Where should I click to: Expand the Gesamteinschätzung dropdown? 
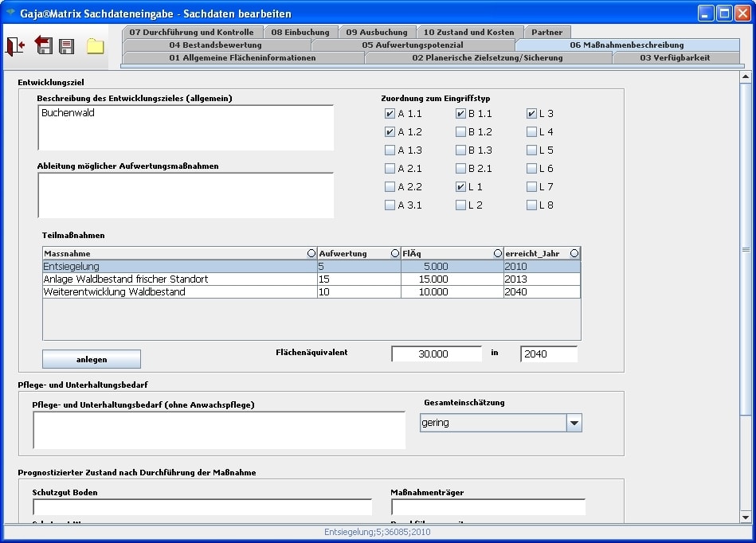(574, 424)
